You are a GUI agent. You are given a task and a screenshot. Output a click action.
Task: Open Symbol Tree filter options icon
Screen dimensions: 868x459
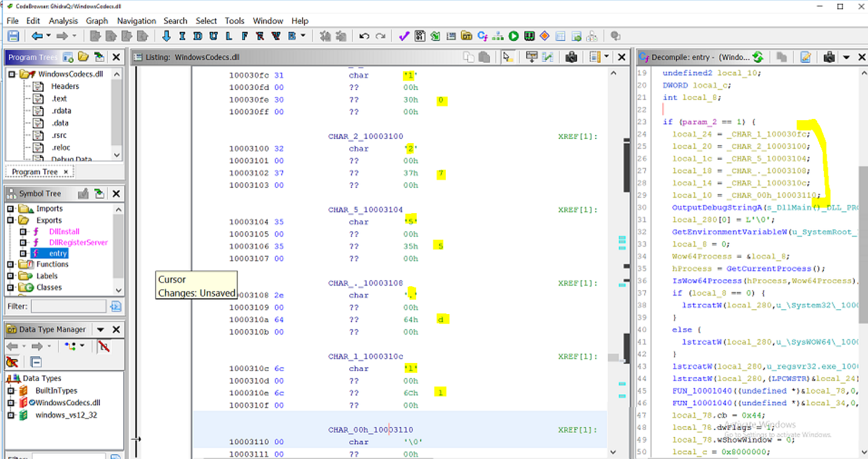click(116, 307)
